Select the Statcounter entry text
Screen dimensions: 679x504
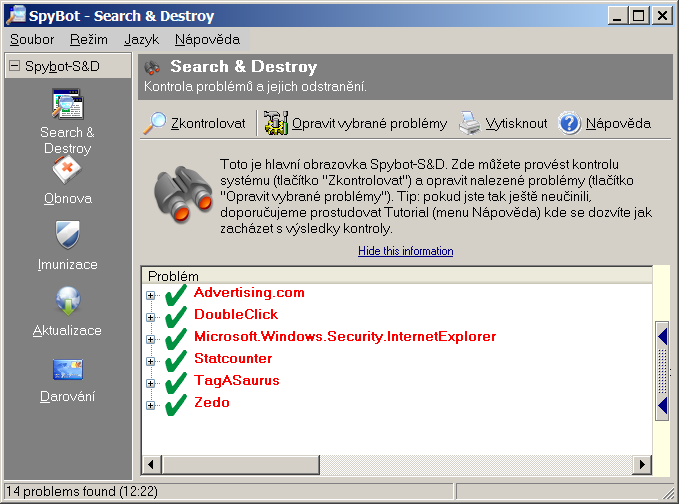pyautogui.click(x=233, y=359)
